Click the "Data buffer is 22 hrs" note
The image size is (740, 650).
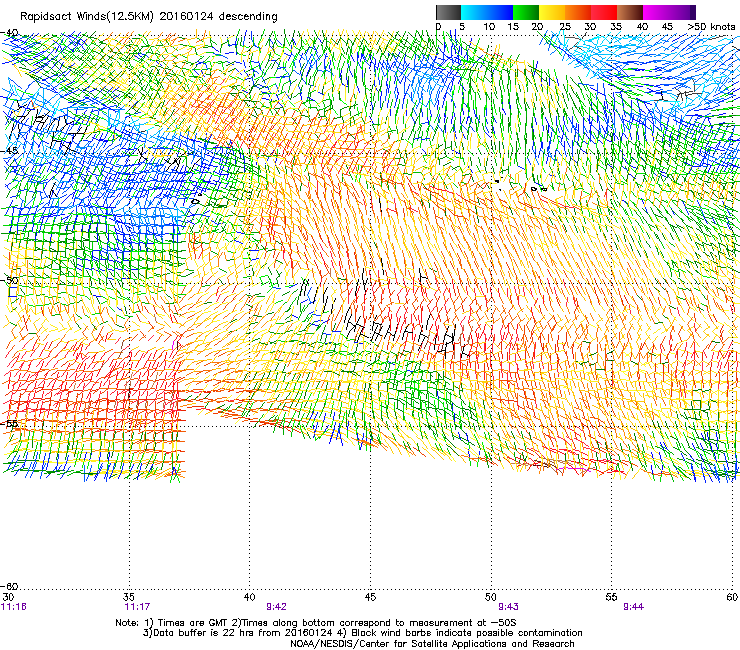205,633
